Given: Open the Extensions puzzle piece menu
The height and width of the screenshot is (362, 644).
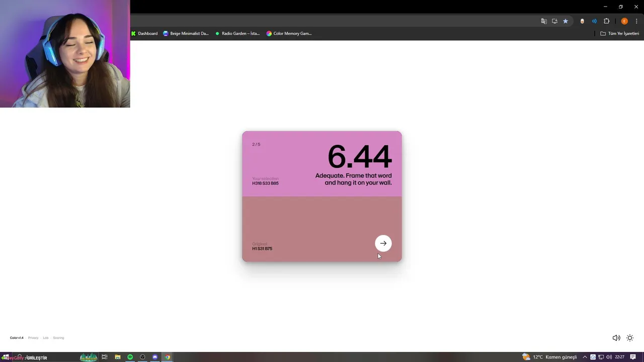Looking at the screenshot, I should coord(606,21).
